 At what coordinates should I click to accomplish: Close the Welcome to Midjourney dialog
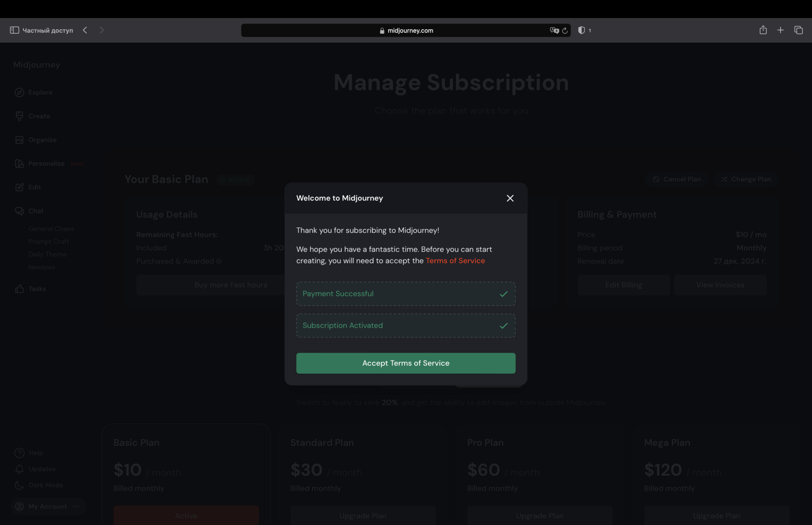coord(510,198)
